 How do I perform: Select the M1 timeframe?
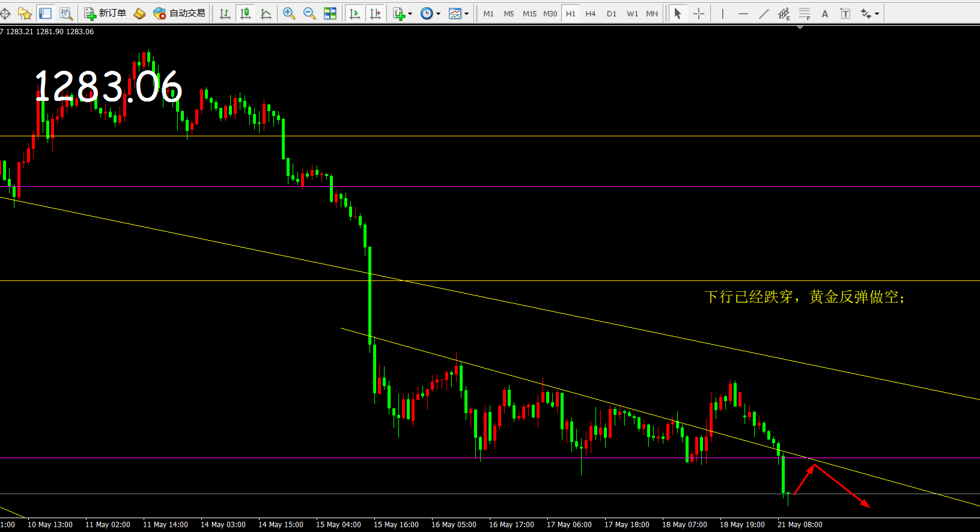click(488, 13)
